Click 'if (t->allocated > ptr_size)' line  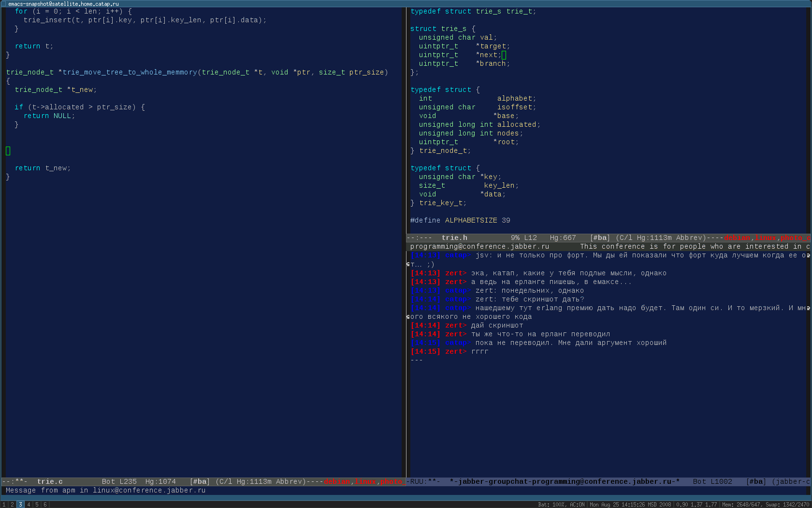(79, 107)
